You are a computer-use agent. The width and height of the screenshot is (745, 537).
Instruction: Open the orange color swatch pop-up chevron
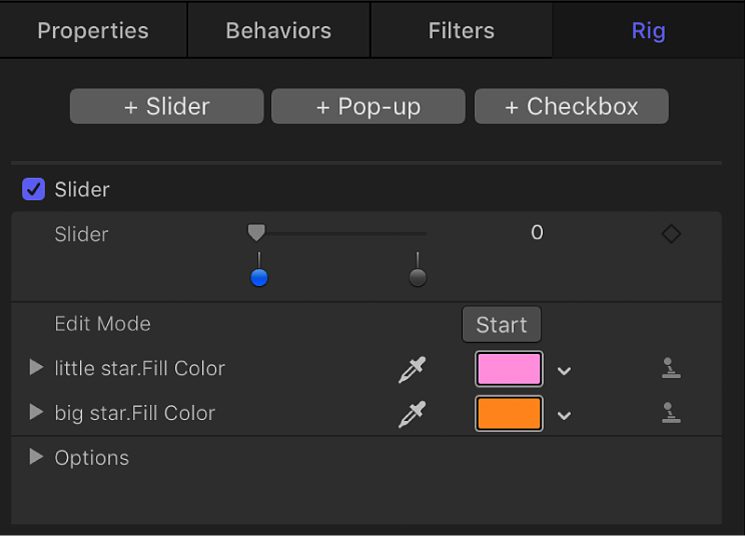point(564,415)
